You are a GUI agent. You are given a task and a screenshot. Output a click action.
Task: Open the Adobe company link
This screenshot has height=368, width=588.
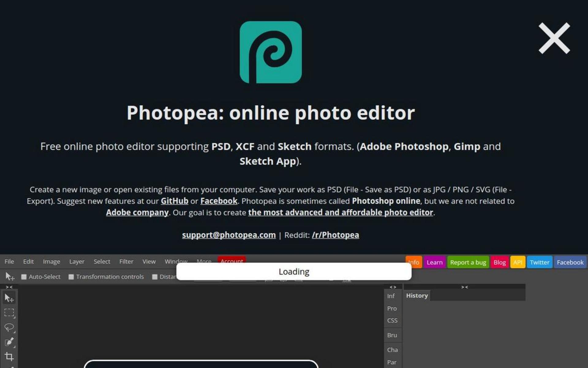pyautogui.click(x=137, y=212)
